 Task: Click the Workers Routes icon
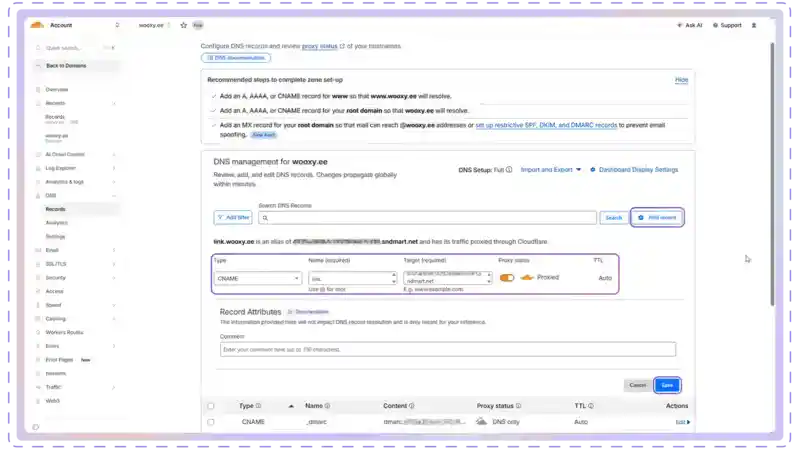pyautogui.click(x=38, y=332)
